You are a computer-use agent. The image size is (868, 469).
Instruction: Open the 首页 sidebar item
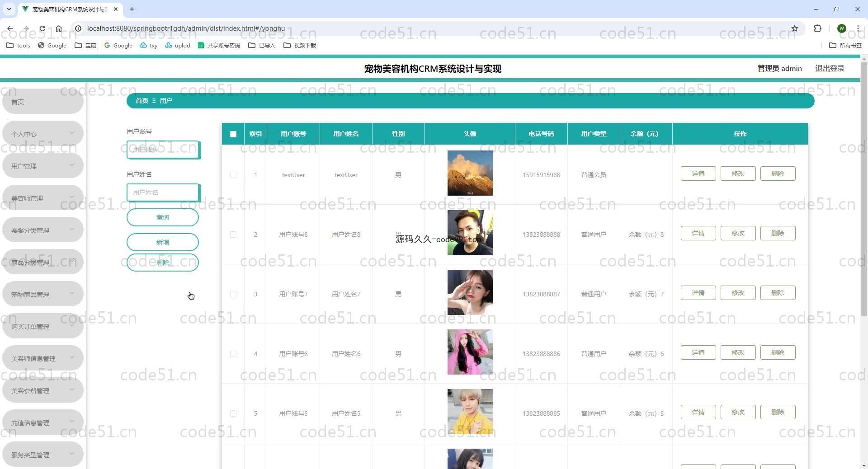click(43, 102)
